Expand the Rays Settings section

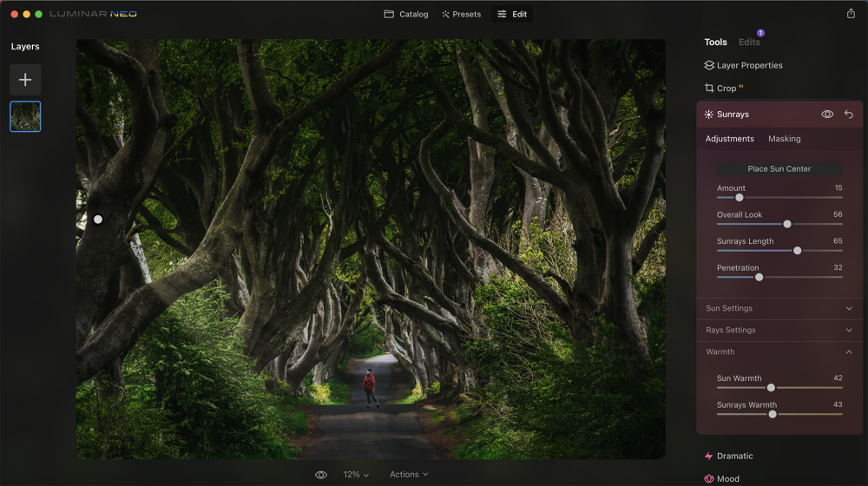(x=779, y=330)
